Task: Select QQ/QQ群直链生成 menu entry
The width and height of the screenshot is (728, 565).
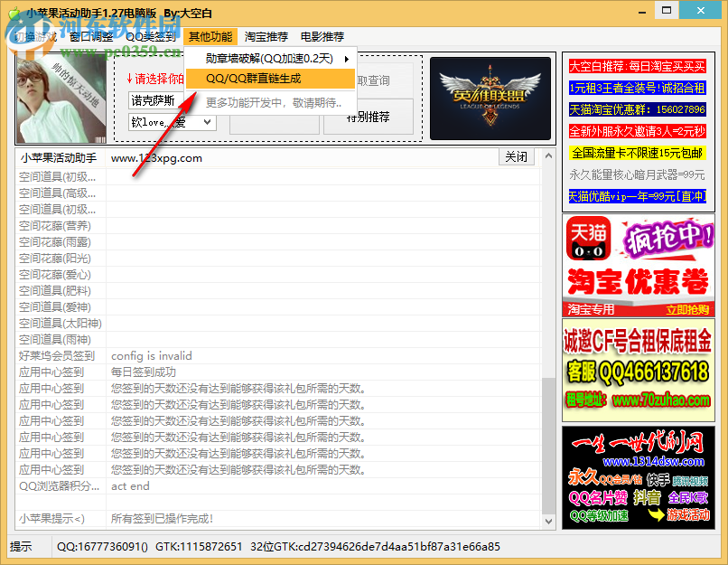Action: pos(270,79)
